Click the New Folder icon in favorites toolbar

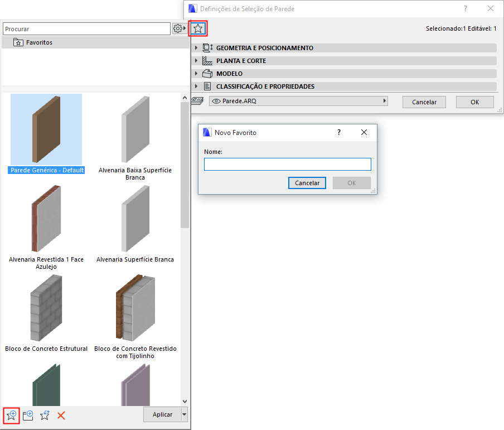point(28,415)
